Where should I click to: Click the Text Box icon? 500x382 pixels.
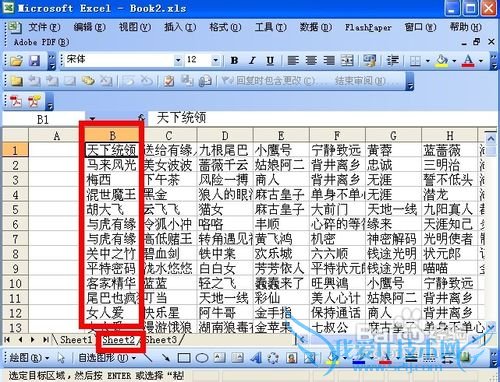coord(219,358)
